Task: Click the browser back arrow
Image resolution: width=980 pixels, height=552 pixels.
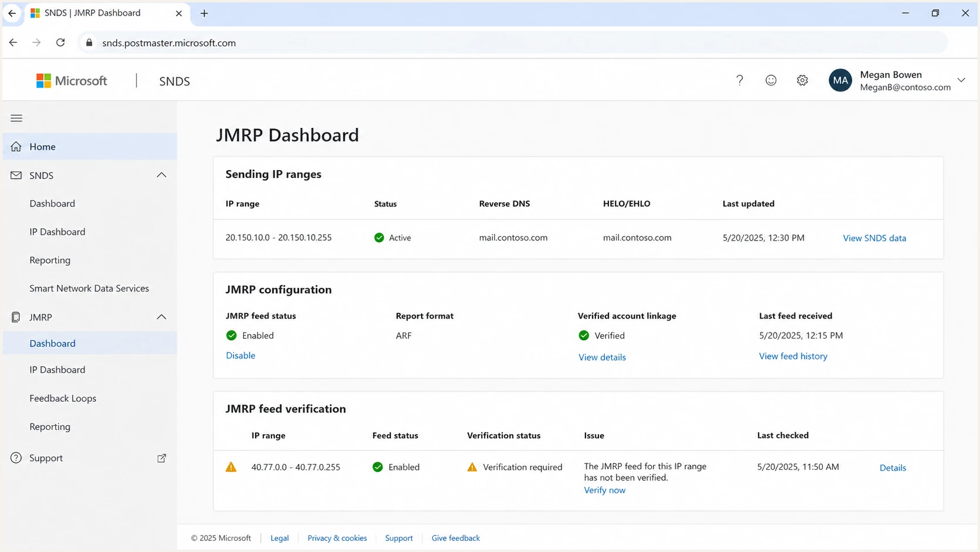Action: 13,43
